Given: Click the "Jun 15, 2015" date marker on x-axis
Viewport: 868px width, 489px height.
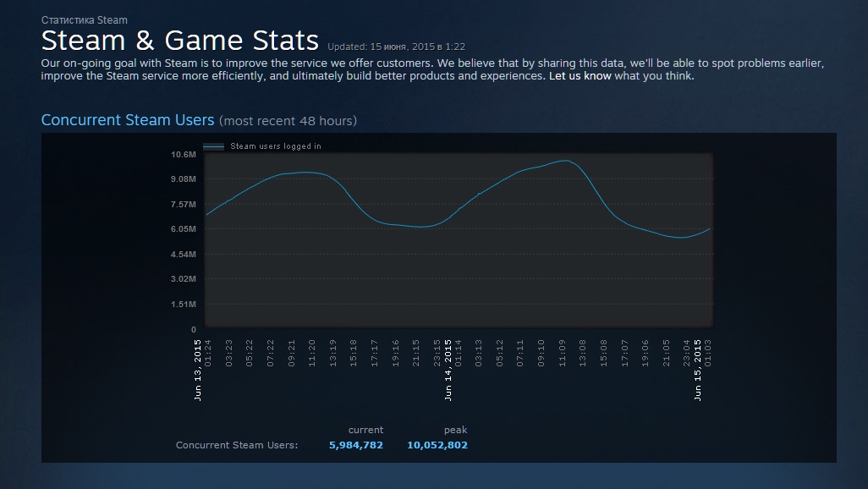Looking at the screenshot, I should tap(697, 370).
